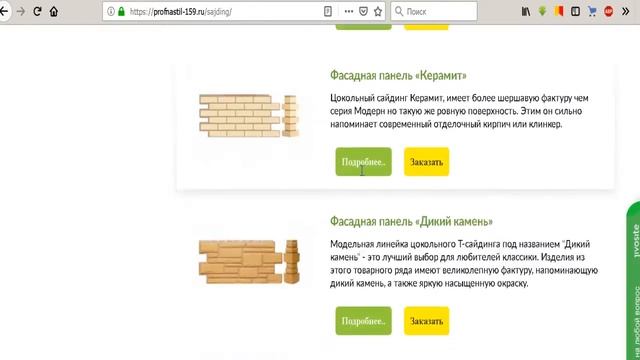
Task: Click the Дикий камень stone panel image
Action: [249, 262]
